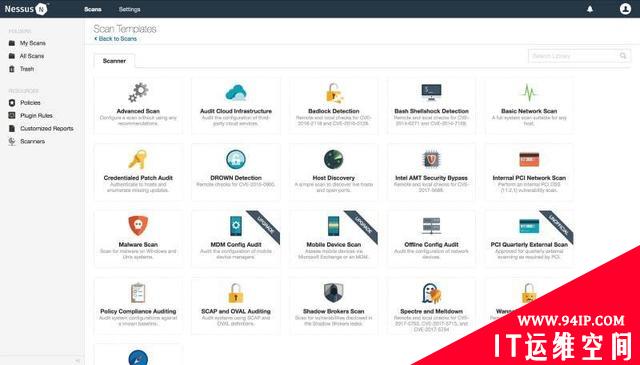Open the Scans top menu
Image resolution: width=640 pixels, height=365 pixels.
[x=93, y=9]
